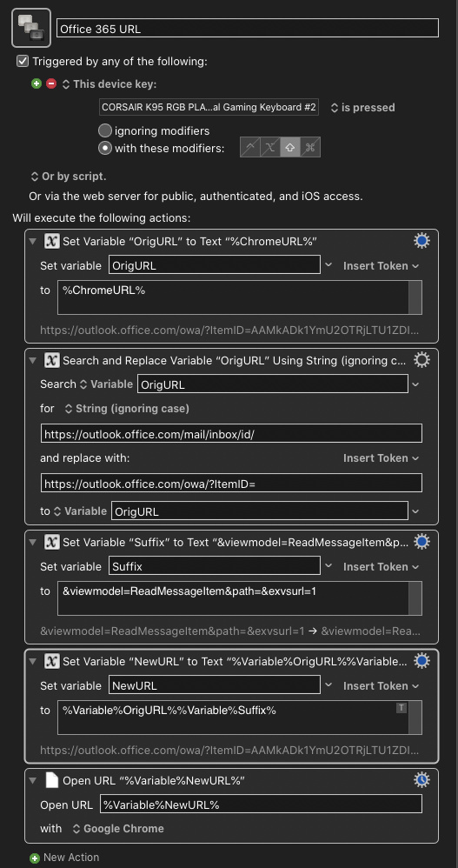This screenshot has height=868, width=458.
Task: Select 'ignoring modifiers' radio button
Action: [104, 131]
